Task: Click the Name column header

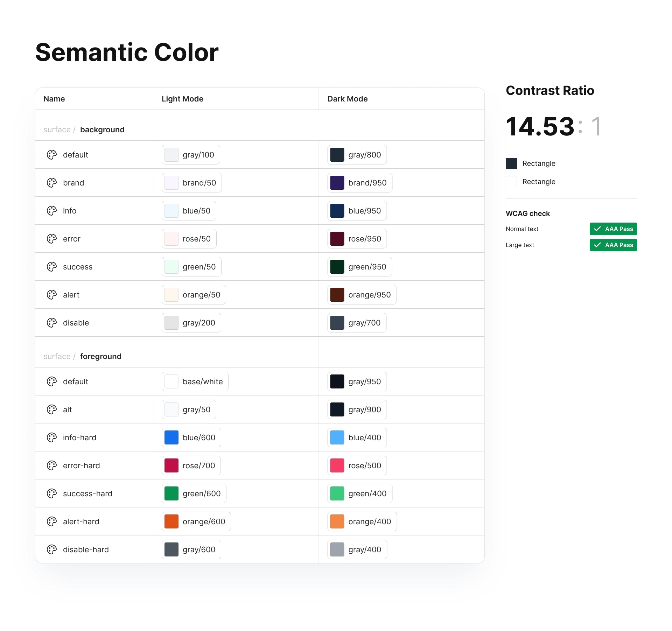Action: click(x=54, y=99)
